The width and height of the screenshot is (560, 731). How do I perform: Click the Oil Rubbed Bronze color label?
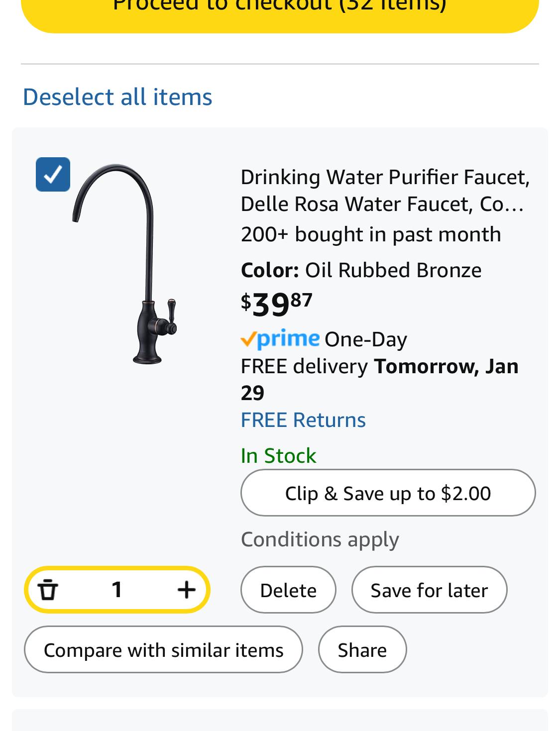pyautogui.click(x=392, y=270)
